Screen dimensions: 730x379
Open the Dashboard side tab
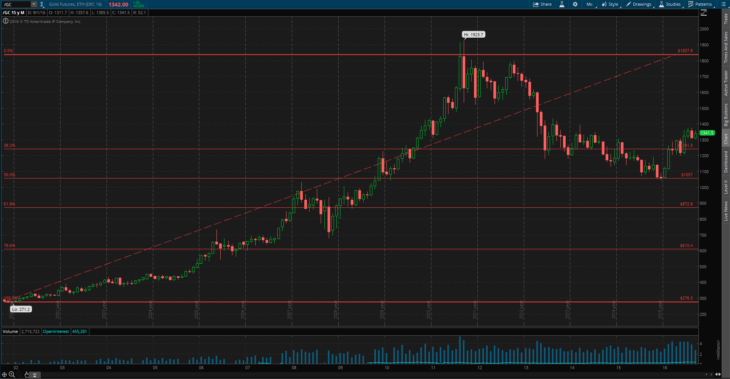(725, 162)
